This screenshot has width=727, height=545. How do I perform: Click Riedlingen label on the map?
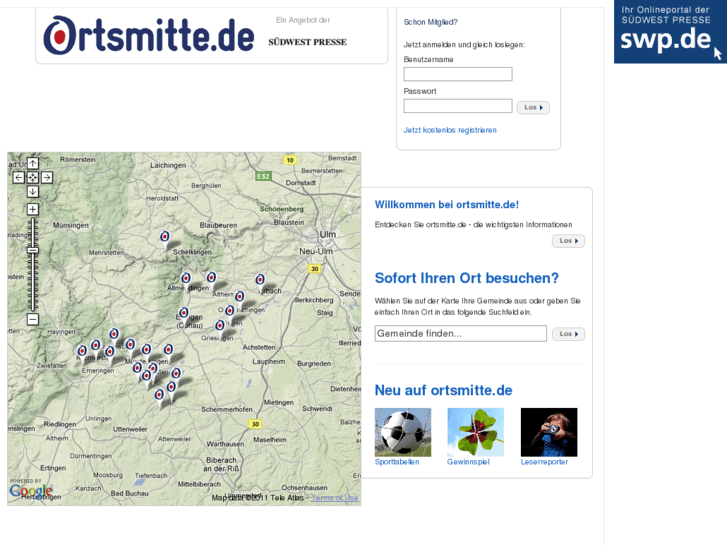click(60, 424)
